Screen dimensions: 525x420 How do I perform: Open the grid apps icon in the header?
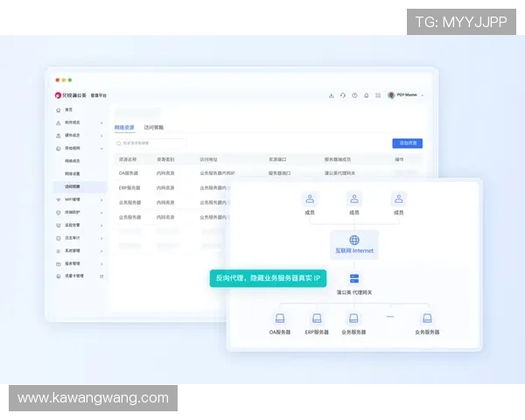(378, 95)
